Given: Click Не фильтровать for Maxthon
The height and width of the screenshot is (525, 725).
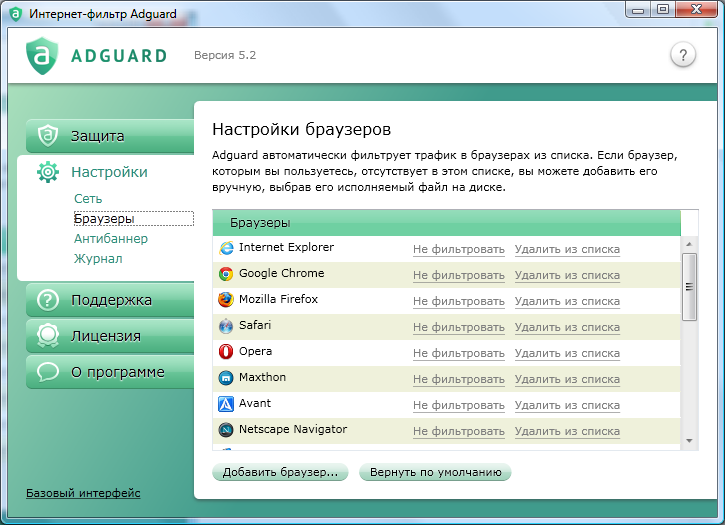Looking at the screenshot, I should tap(459, 379).
